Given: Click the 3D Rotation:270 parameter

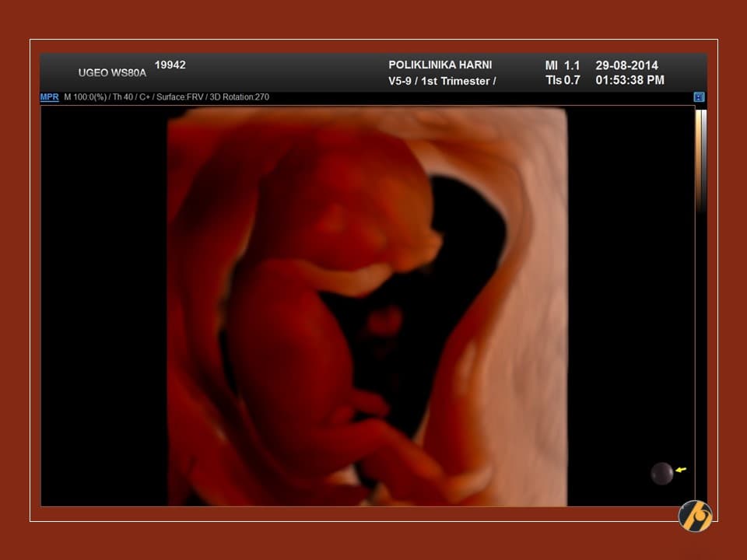Looking at the screenshot, I should (238, 97).
